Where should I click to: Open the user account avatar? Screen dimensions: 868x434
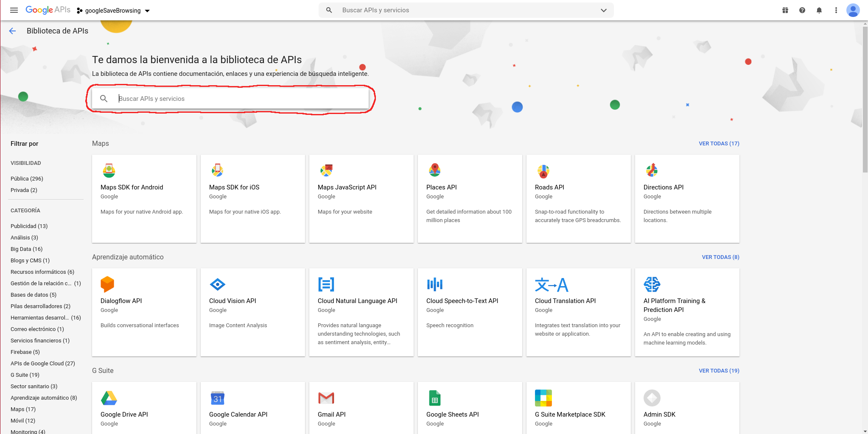[x=853, y=10]
